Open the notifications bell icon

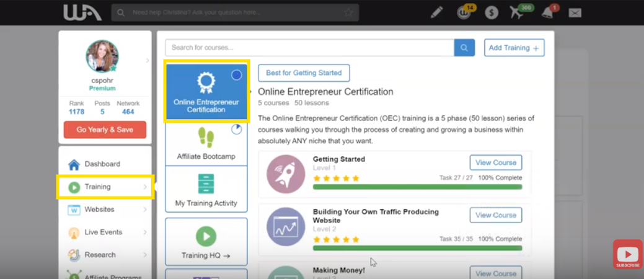click(549, 12)
